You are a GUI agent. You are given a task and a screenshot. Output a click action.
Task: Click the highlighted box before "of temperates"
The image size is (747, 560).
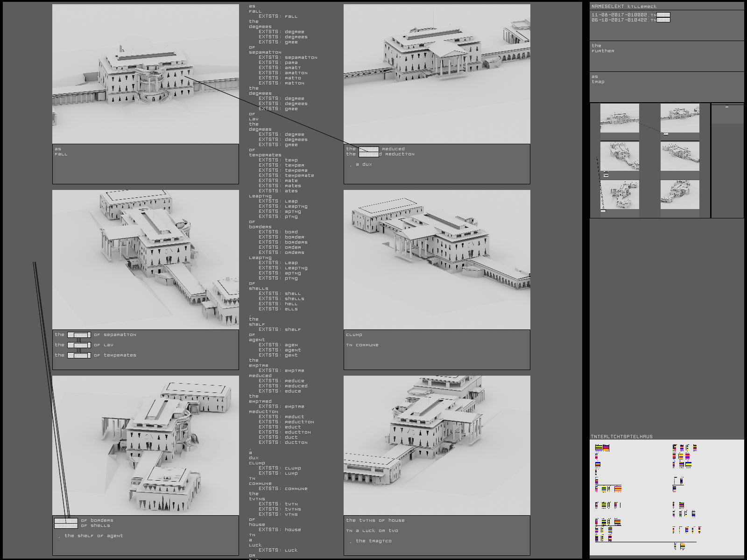(x=79, y=355)
